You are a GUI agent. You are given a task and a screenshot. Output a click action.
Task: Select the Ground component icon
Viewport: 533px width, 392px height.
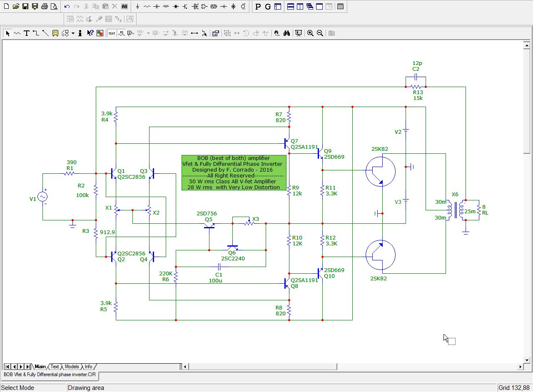click(x=137, y=7)
